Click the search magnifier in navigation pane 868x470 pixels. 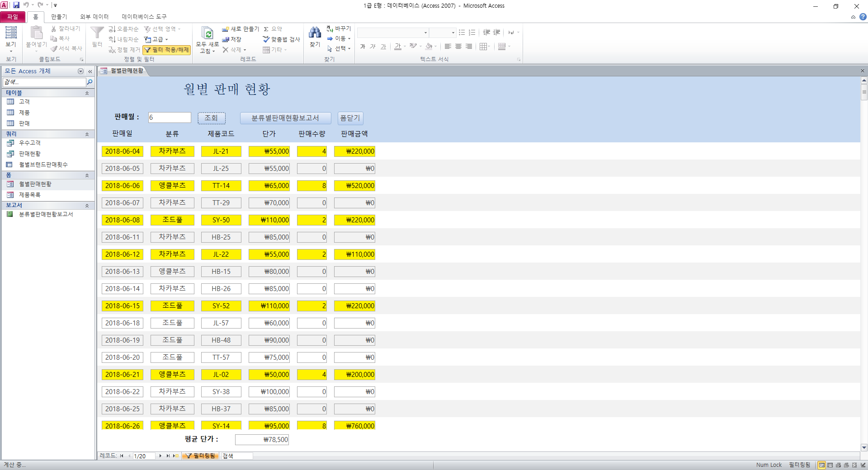tap(90, 82)
